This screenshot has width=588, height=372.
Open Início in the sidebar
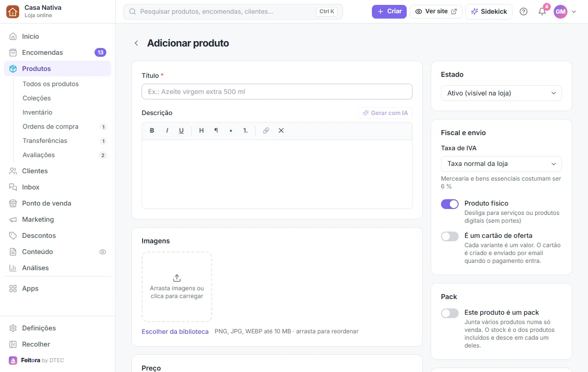click(x=58, y=36)
